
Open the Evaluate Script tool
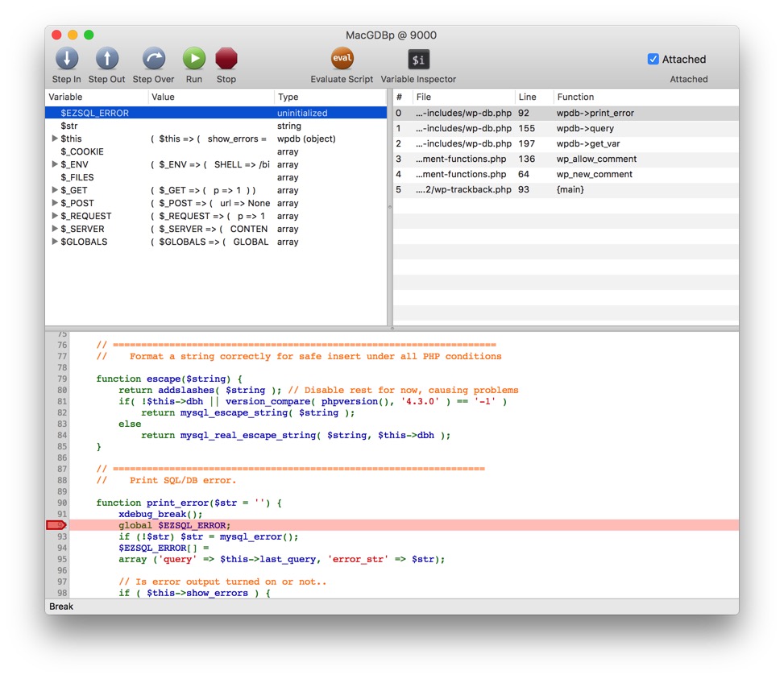click(342, 59)
